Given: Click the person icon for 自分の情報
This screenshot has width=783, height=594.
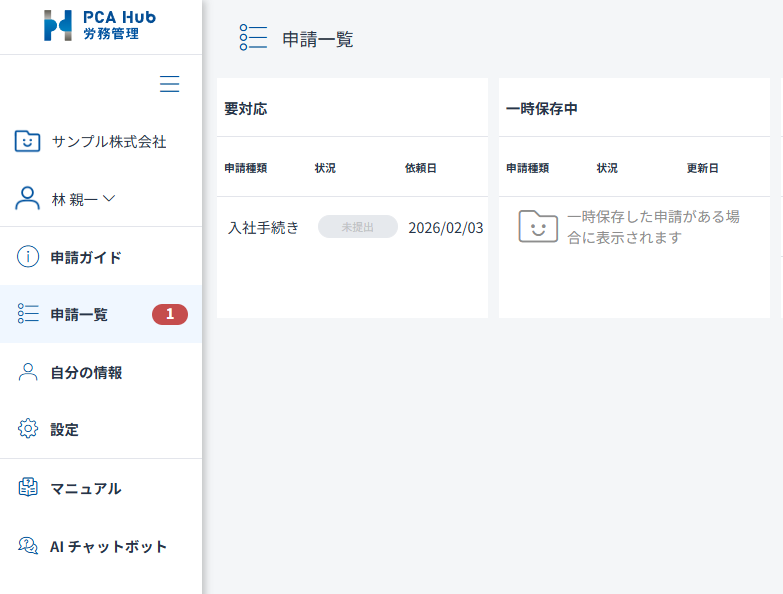Looking at the screenshot, I should coord(28,372).
